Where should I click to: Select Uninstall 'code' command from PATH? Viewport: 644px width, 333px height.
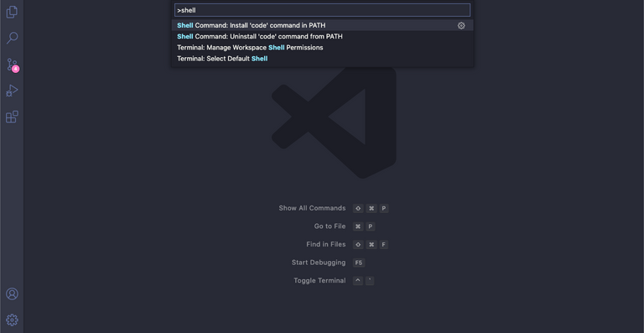tap(322, 37)
